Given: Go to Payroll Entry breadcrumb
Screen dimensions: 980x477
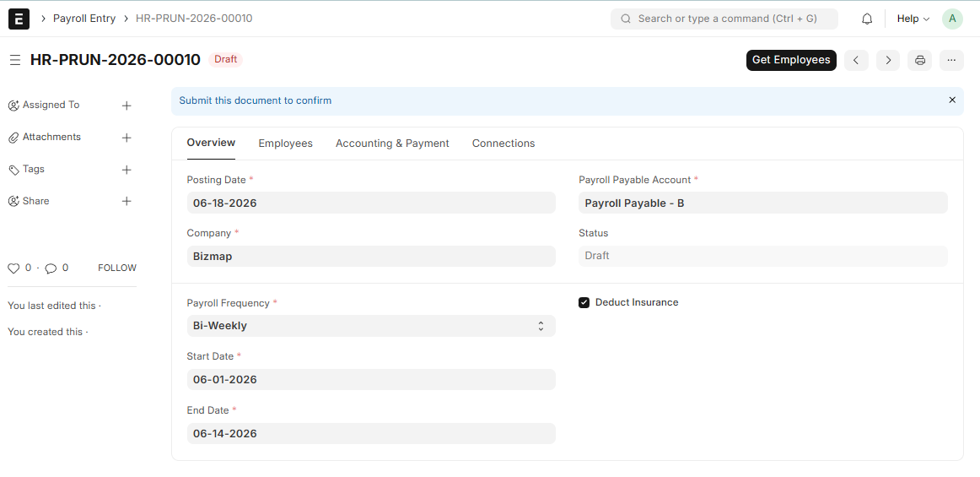Looking at the screenshot, I should pyautogui.click(x=84, y=19).
